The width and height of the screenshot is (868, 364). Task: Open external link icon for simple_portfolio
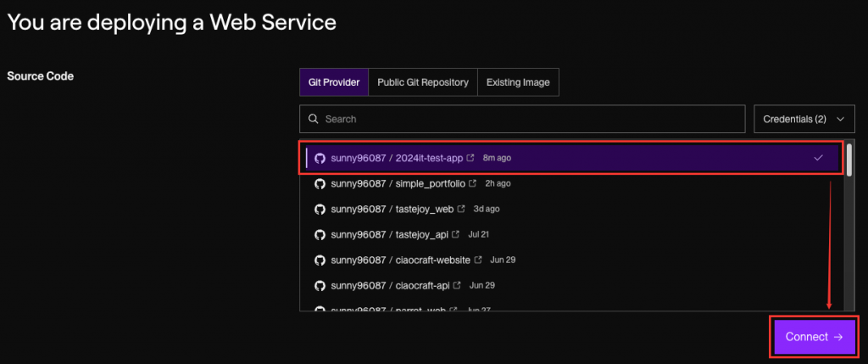(x=471, y=183)
